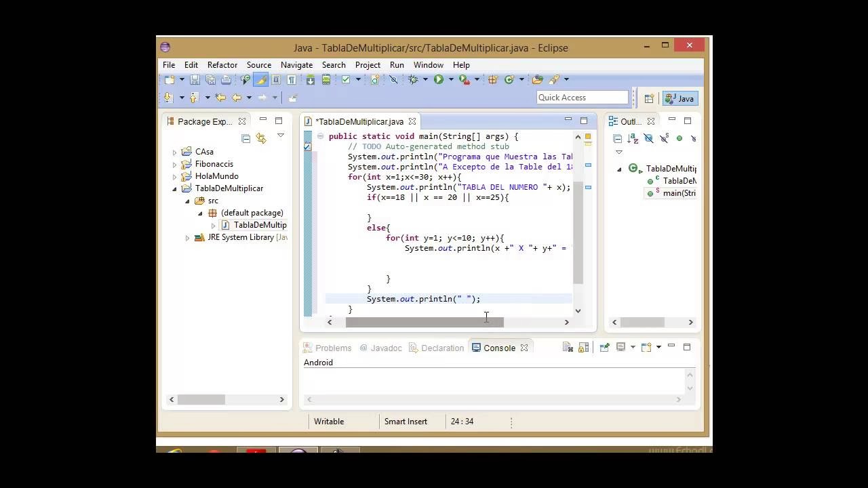Collapse the src folder
868x488 pixels.
(x=187, y=201)
